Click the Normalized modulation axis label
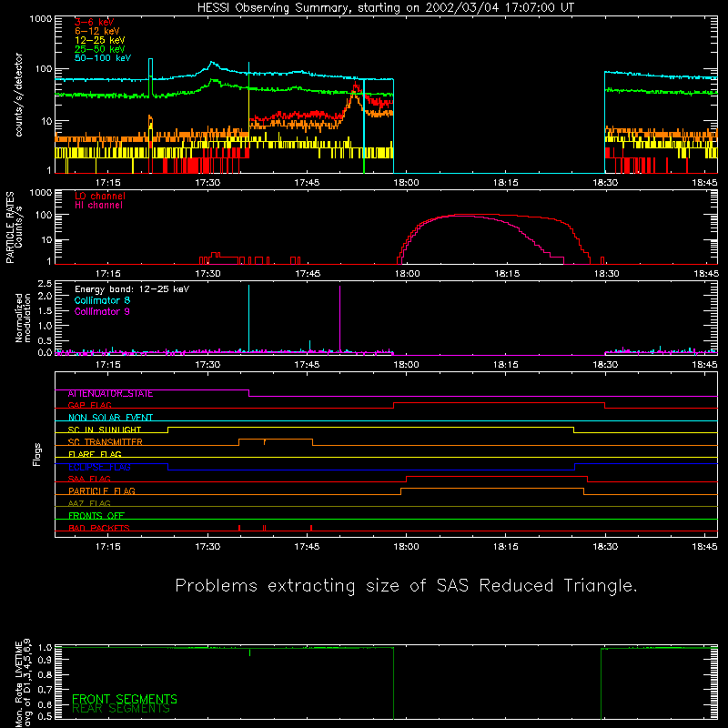This screenshot has width=728, height=728. point(23,318)
